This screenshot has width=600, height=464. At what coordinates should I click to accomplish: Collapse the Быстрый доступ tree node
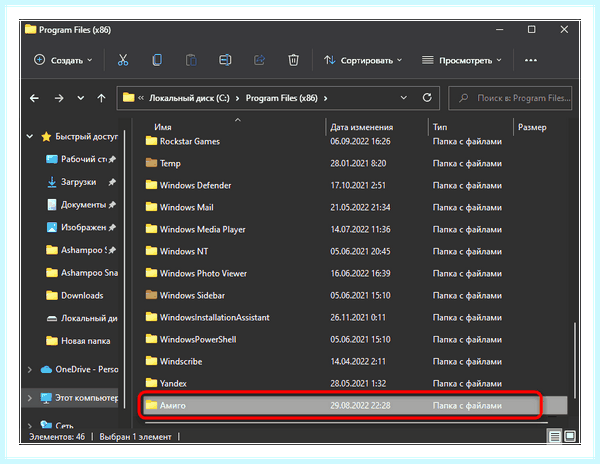[29, 137]
